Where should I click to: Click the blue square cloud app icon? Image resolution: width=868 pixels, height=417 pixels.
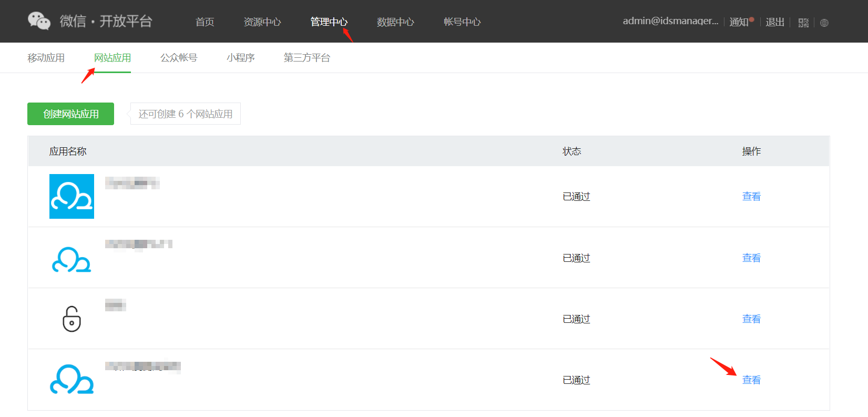coord(72,196)
